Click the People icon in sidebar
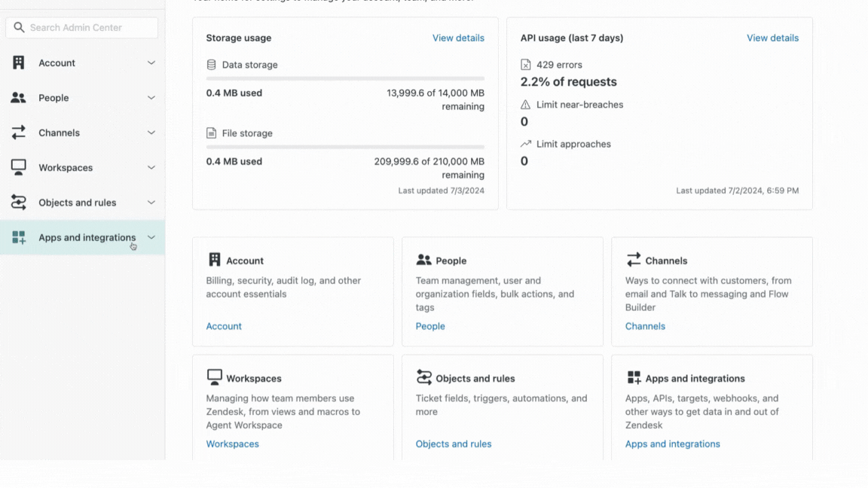Viewport: 868px width, 488px height. pos(19,98)
